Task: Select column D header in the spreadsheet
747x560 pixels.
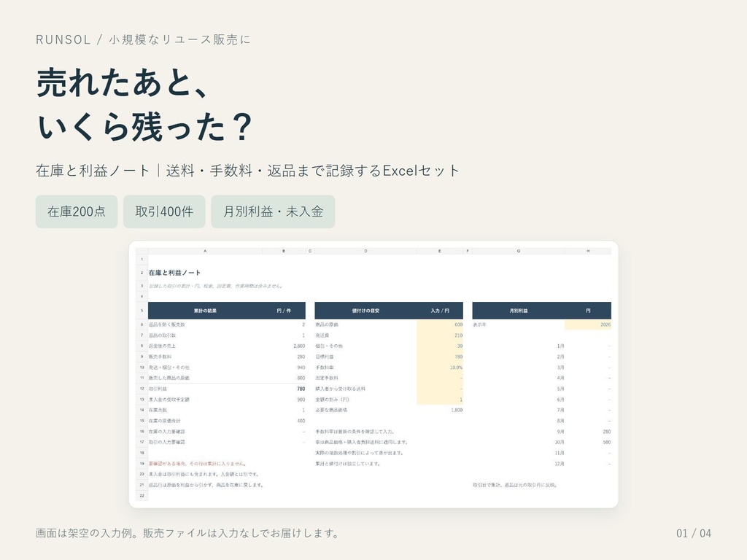Action: tap(366, 251)
